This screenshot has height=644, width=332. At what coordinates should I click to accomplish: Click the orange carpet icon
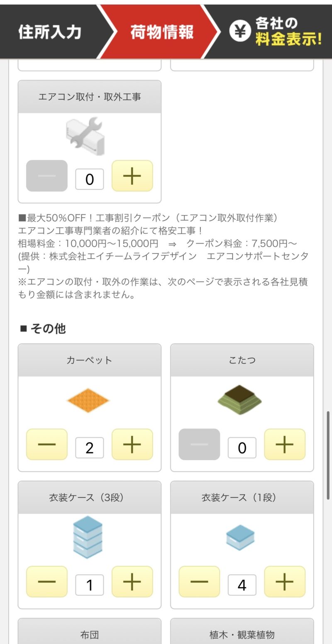point(88,401)
